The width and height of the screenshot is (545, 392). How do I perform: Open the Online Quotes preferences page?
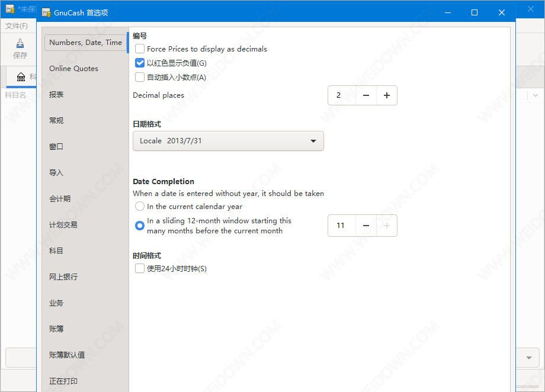tap(73, 69)
